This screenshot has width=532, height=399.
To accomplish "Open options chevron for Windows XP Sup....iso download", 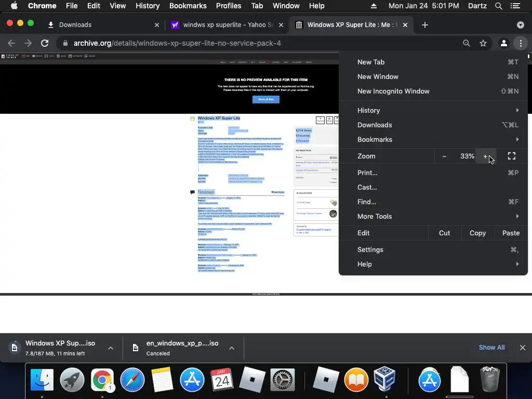I will coord(111,348).
